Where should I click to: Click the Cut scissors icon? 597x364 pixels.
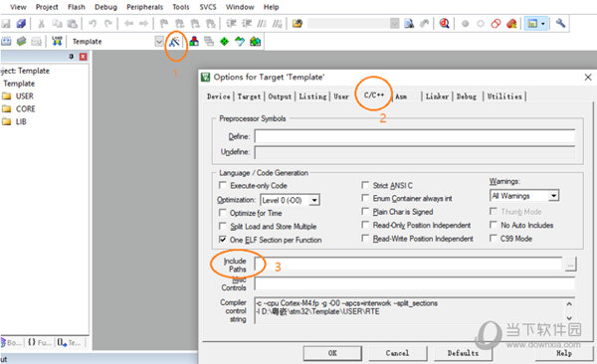point(41,24)
